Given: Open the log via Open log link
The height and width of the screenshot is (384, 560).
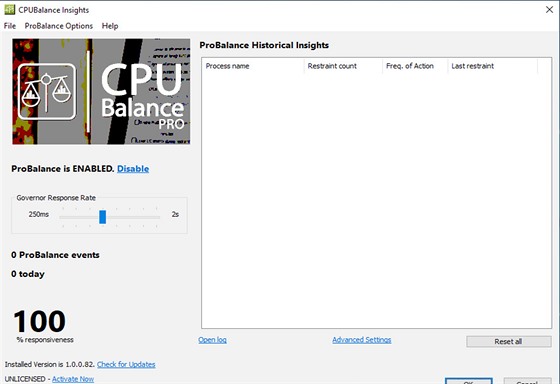Looking at the screenshot, I should (212, 340).
